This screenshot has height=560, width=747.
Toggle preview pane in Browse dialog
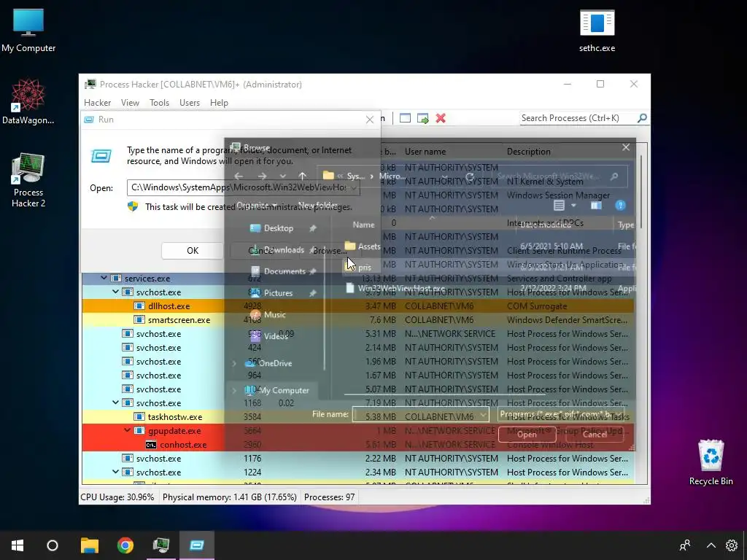tap(596, 205)
